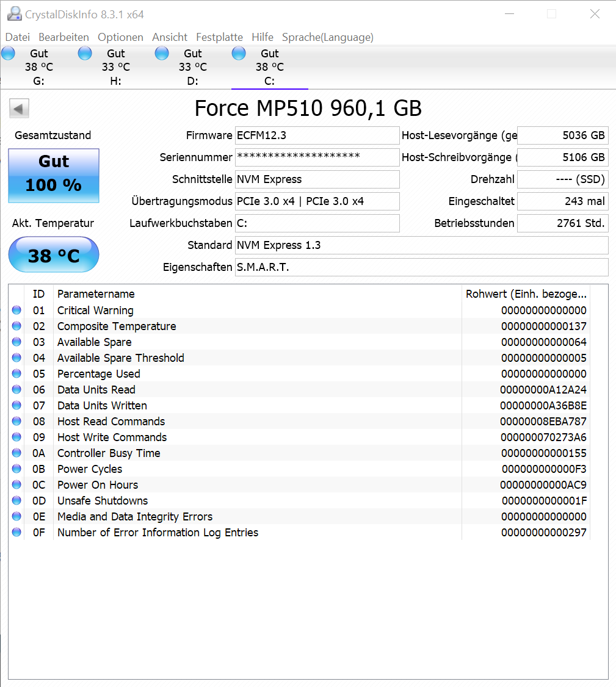Screen dimensions: 616x687
Task: Click status orb for Unsafe Shutdowns row
Action: 16,500
